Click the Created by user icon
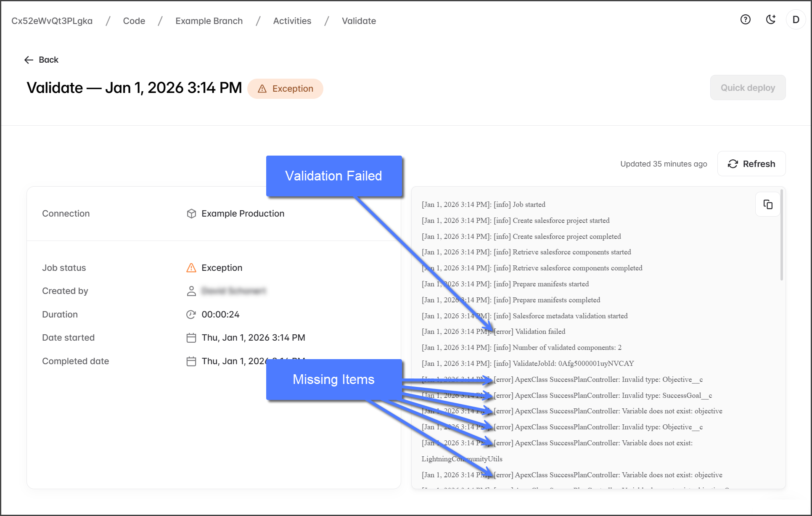The width and height of the screenshot is (812, 516). [x=191, y=291]
